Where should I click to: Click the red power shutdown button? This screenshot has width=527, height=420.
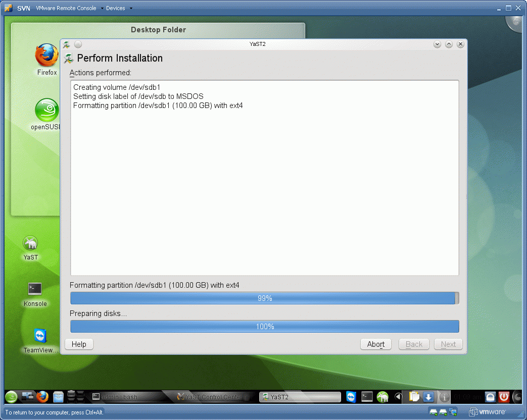tap(504, 397)
